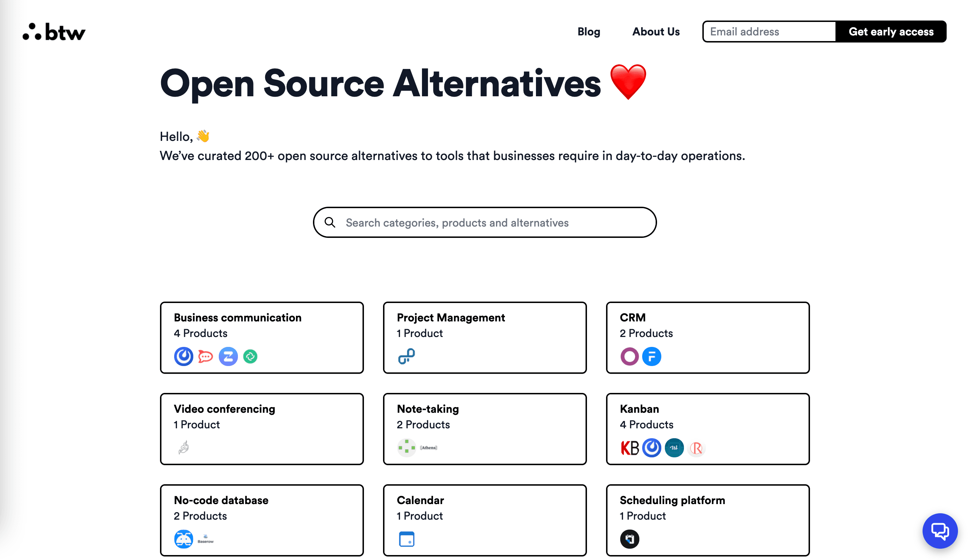This screenshot has width=970, height=560.
Task: Click the Jitsi icon in Video conferencing
Action: tap(184, 447)
